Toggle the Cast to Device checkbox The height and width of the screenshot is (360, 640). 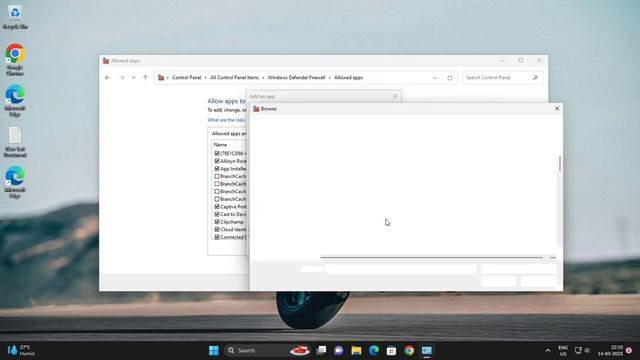point(217,214)
